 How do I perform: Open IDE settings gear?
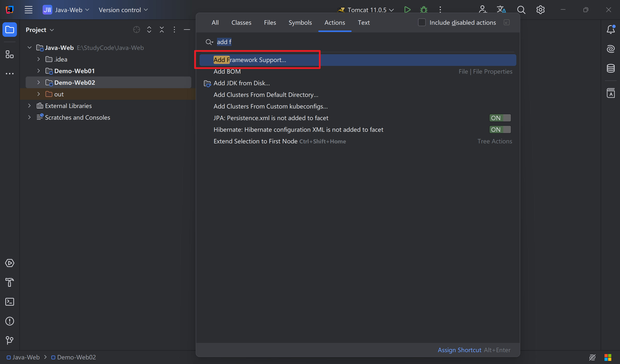pyautogui.click(x=540, y=10)
